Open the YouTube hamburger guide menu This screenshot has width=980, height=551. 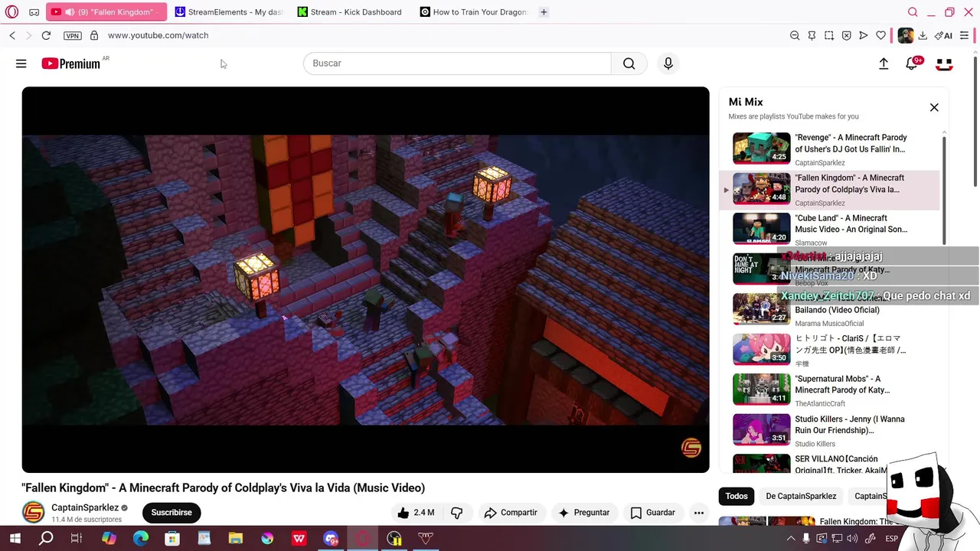(x=21, y=64)
